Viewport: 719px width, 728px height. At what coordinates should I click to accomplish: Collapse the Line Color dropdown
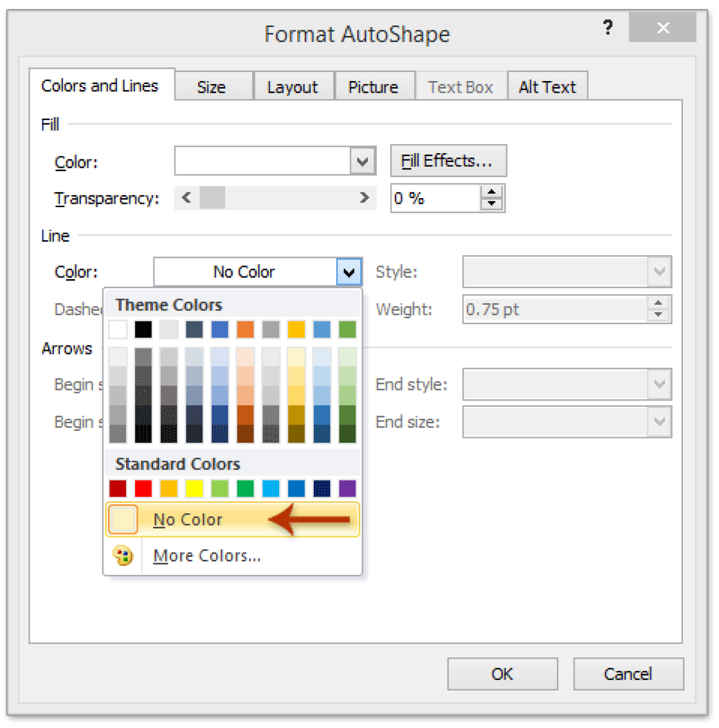349,272
